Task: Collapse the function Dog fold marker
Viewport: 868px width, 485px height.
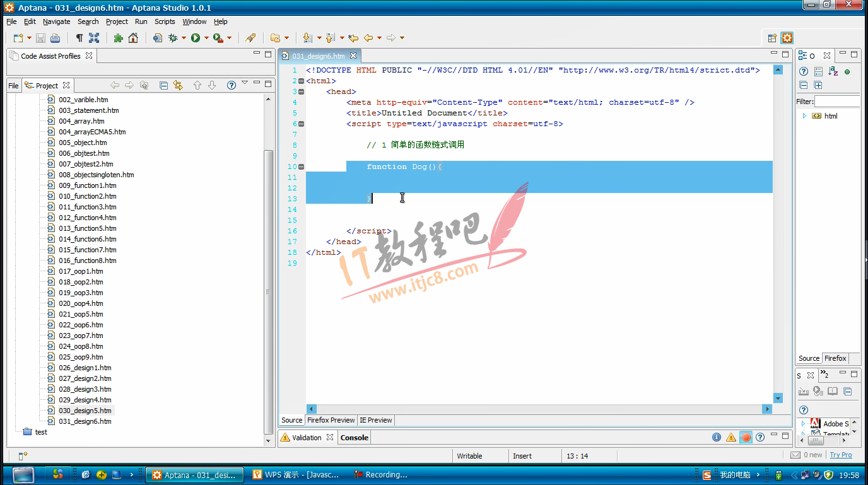Action: coord(301,167)
